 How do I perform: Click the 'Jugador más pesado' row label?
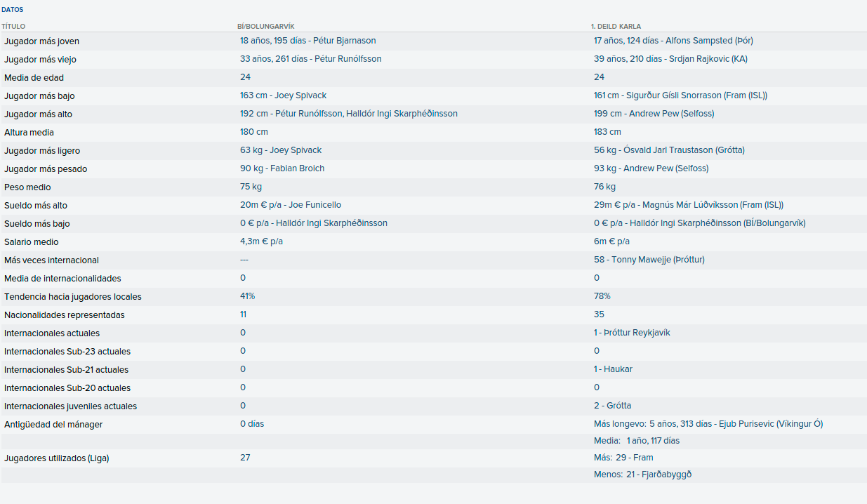pos(46,169)
